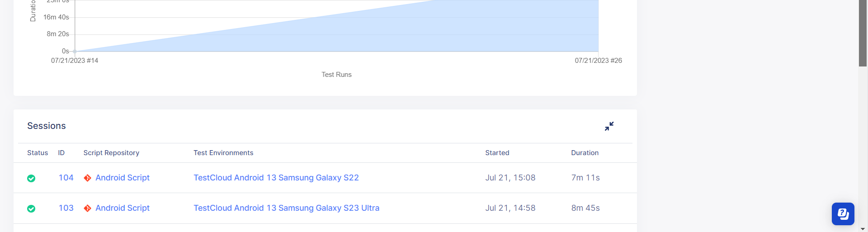Click the Test Environments column header
This screenshot has height=232, width=868.
coord(223,153)
